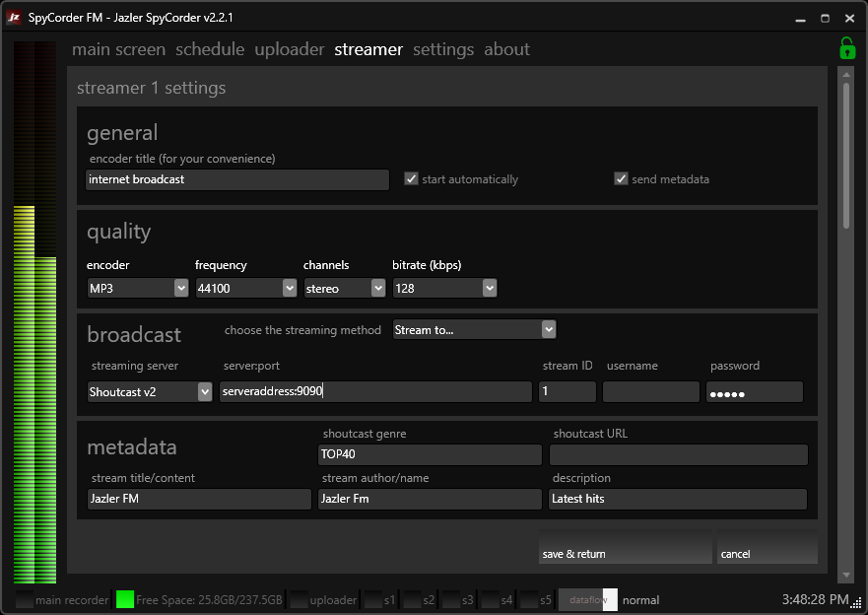Click the save & return button

625,547
